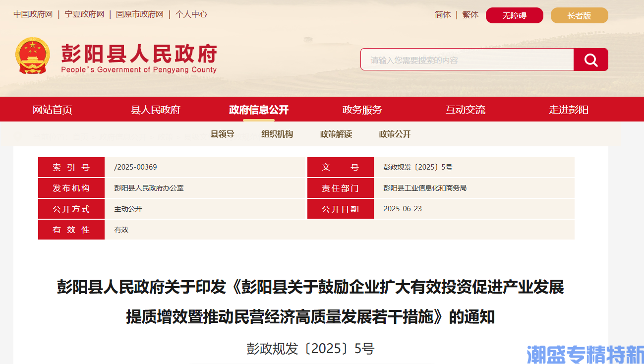Open the 互动交流 nav tab

coord(466,110)
